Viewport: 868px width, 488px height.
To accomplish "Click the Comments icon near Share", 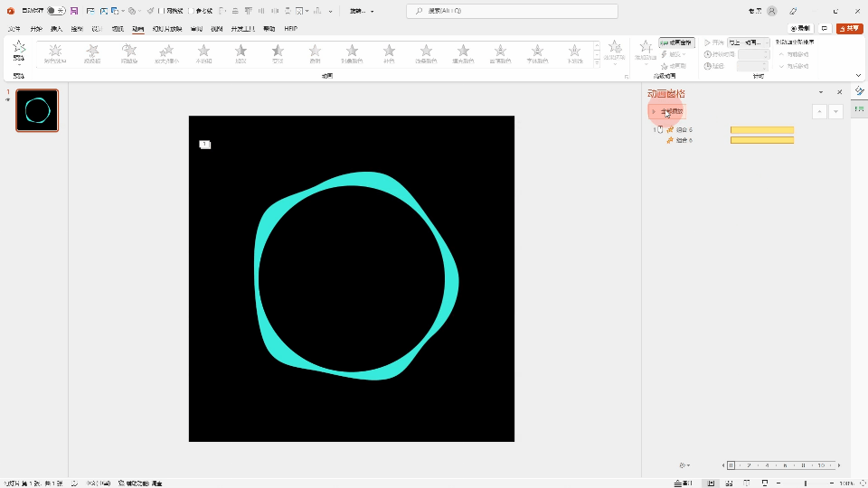I will [x=825, y=29].
